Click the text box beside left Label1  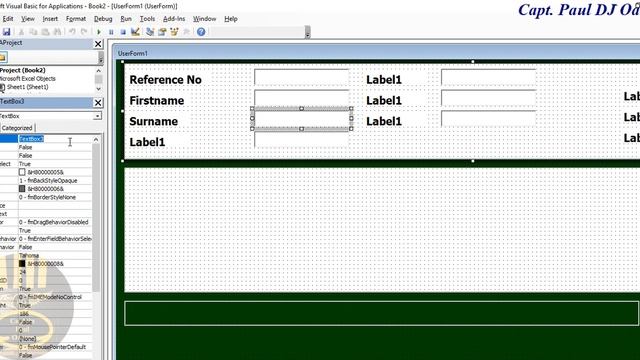[x=302, y=140]
